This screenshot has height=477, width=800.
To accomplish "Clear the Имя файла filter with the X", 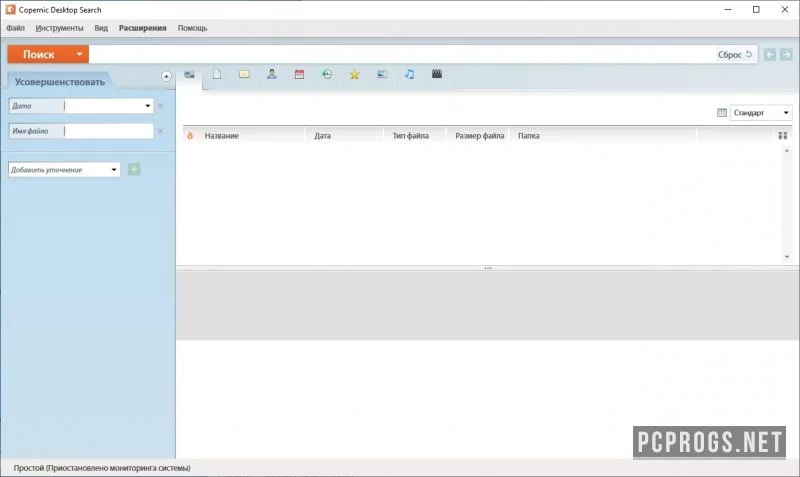I will tap(160, 131).
